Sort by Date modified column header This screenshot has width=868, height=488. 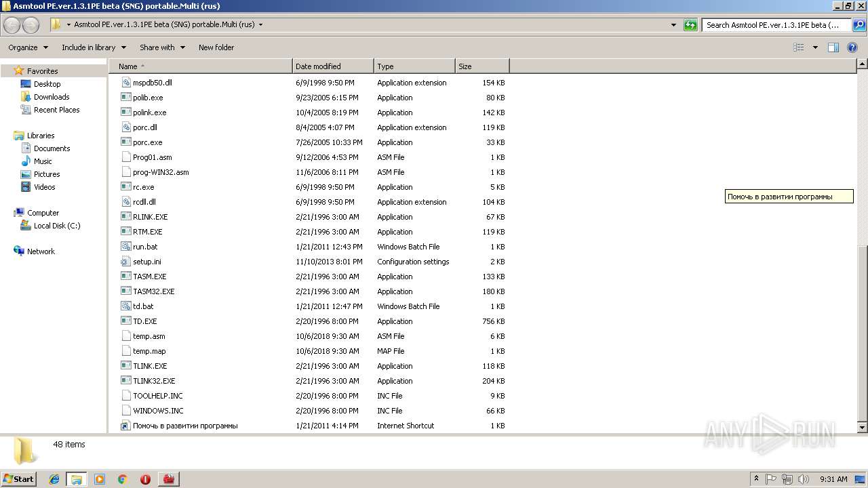(333, 66)
